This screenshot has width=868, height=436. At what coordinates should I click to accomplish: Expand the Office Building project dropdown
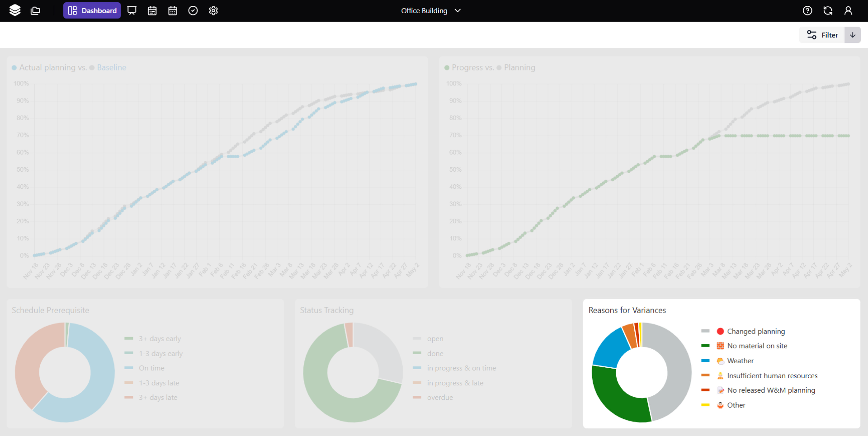[431, 10]
